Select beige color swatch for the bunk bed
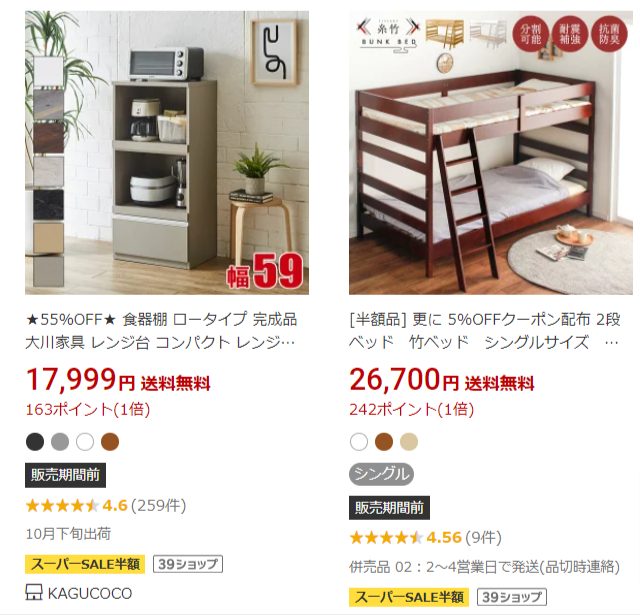Image resolution: width=640 pixels, height=615 pixels. coord(409,442)
